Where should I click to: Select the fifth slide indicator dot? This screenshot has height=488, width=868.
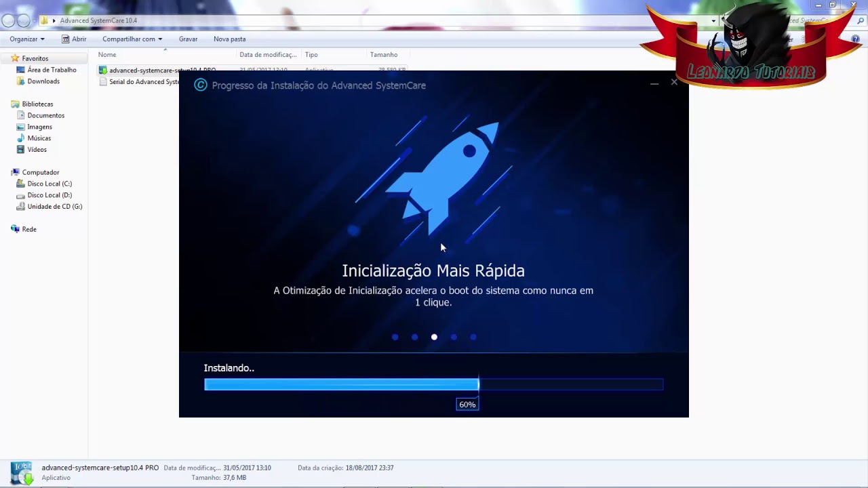coord(473,337)
